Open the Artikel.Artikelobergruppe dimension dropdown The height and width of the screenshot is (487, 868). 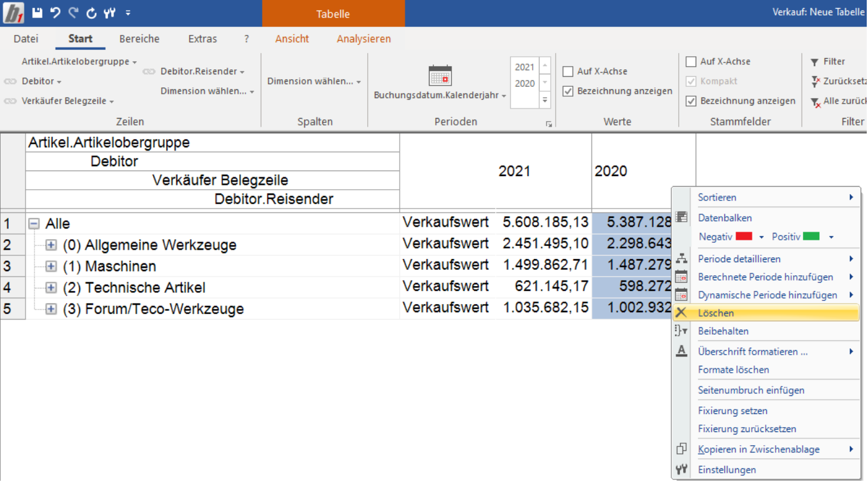pos(79,62)
